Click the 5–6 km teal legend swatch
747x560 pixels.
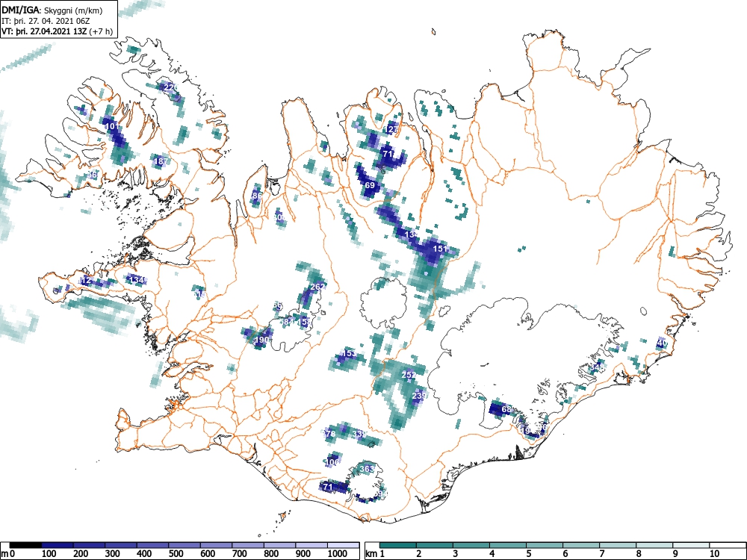tap(545, 544)
